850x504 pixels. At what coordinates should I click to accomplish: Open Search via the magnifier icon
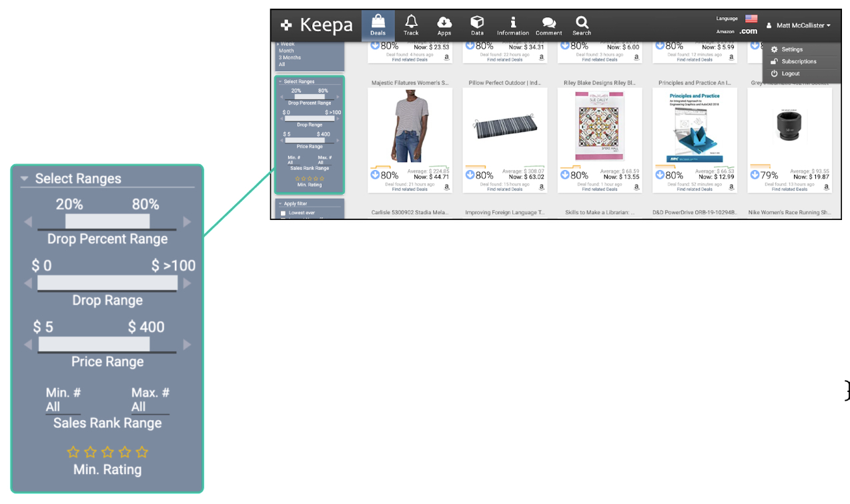pos(582,25)
